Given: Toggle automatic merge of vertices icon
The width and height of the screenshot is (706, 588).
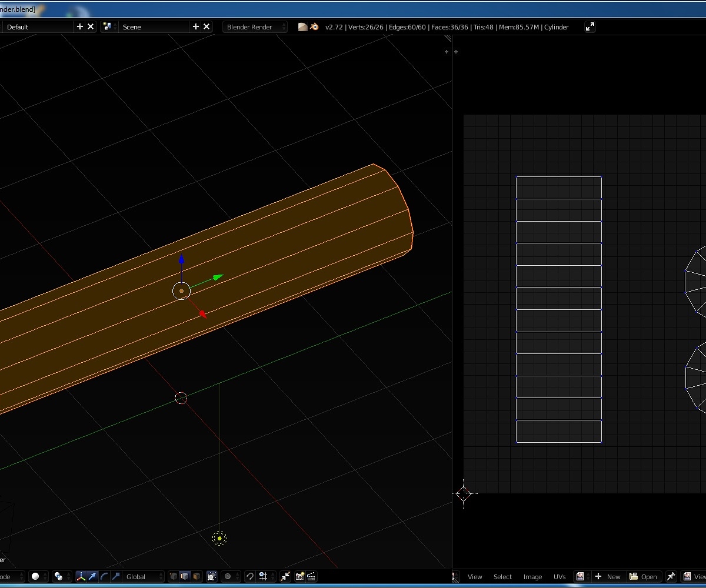Looking at the screenshot, I should tap(285, 576).
